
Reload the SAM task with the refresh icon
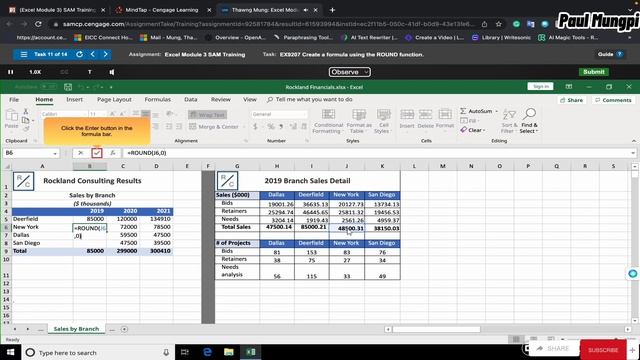(x=79, y=54)
